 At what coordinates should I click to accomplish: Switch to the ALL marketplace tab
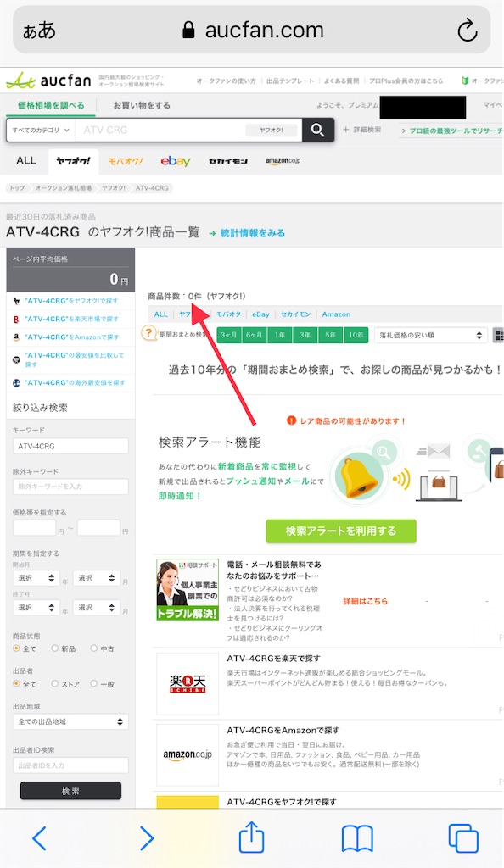[x=26, y=160]
